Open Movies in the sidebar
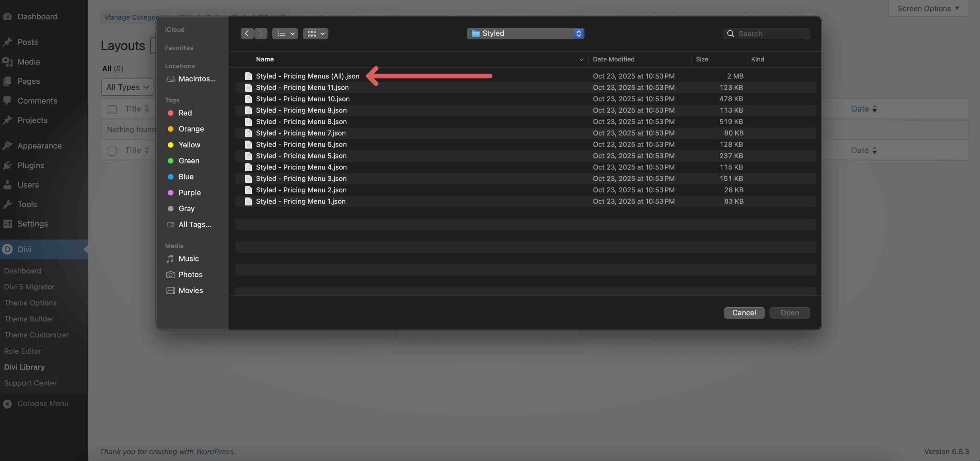This screenshot has width=980, height=461. tap(190, 291)
